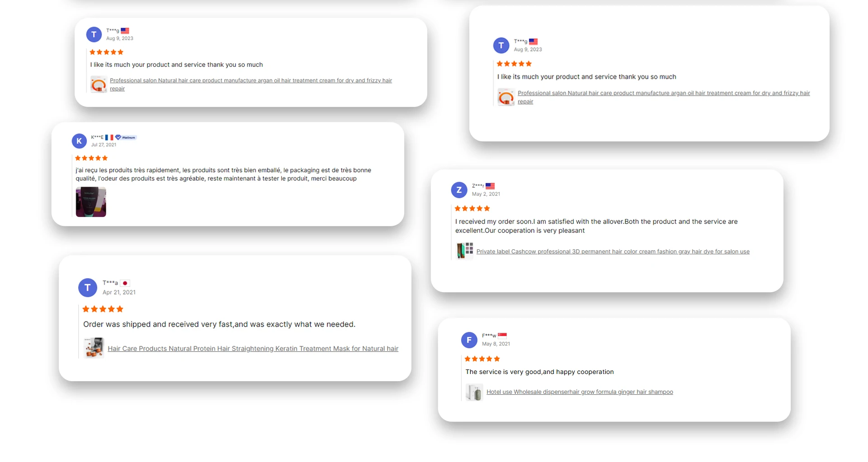Click the blue F avatar icon

(x=469, y=340)
